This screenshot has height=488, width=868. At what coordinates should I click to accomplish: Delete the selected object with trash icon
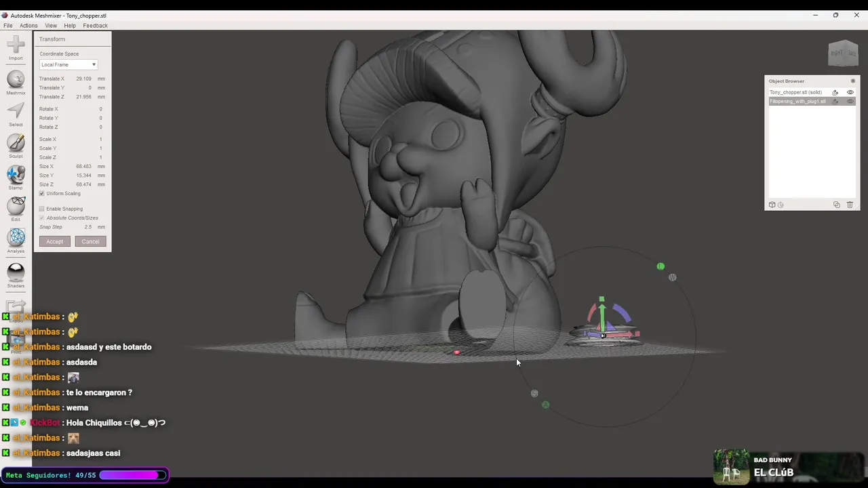click(850, 205)
